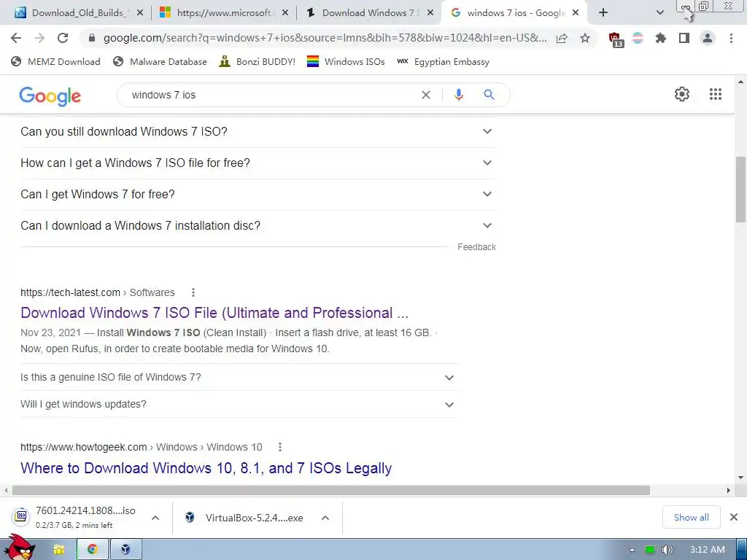This screenshot has height=560, width=747.
Task: Click the forward navigation arrow
Action: click(39, 38)
